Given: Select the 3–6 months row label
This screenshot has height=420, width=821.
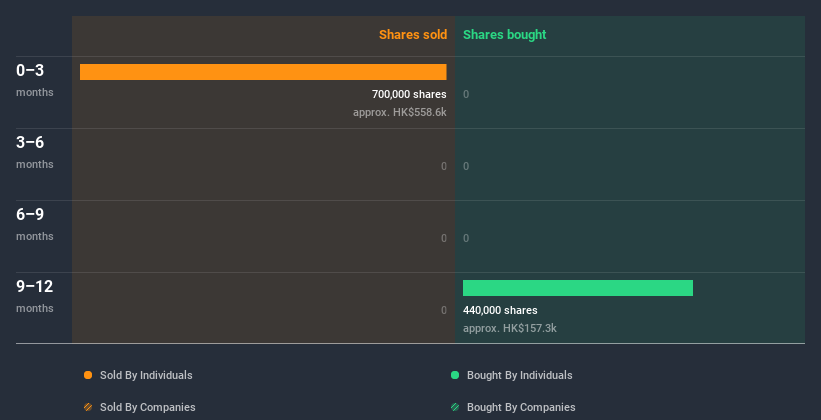Looking at the screenshot, I should pos(35,152).
